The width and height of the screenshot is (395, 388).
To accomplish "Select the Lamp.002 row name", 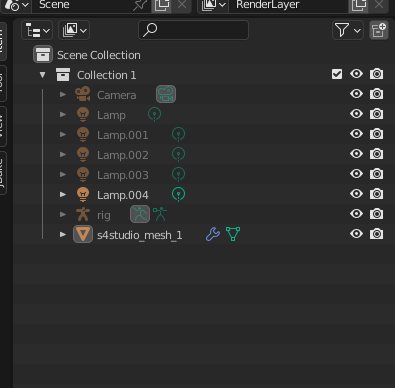I will coord(123,155).
